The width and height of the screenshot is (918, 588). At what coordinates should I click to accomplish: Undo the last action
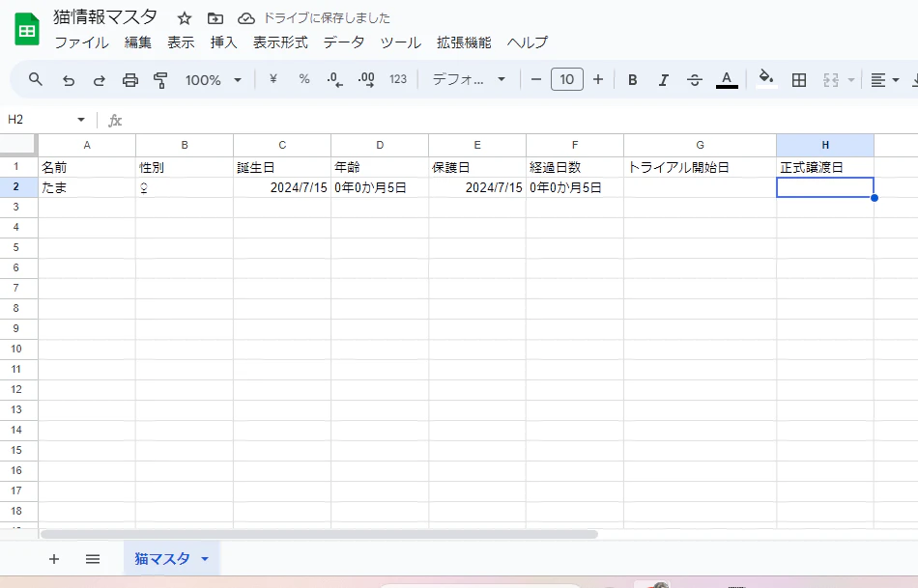[69, 80]
